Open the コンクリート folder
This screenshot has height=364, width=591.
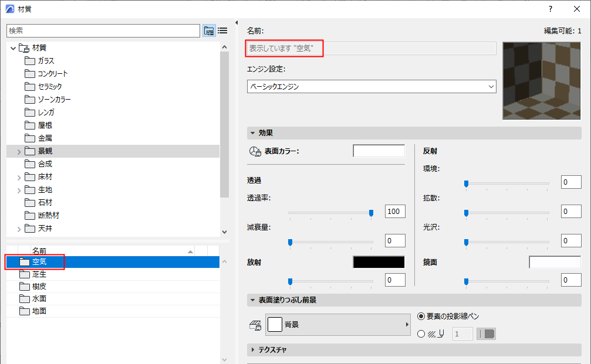(46, 73)
